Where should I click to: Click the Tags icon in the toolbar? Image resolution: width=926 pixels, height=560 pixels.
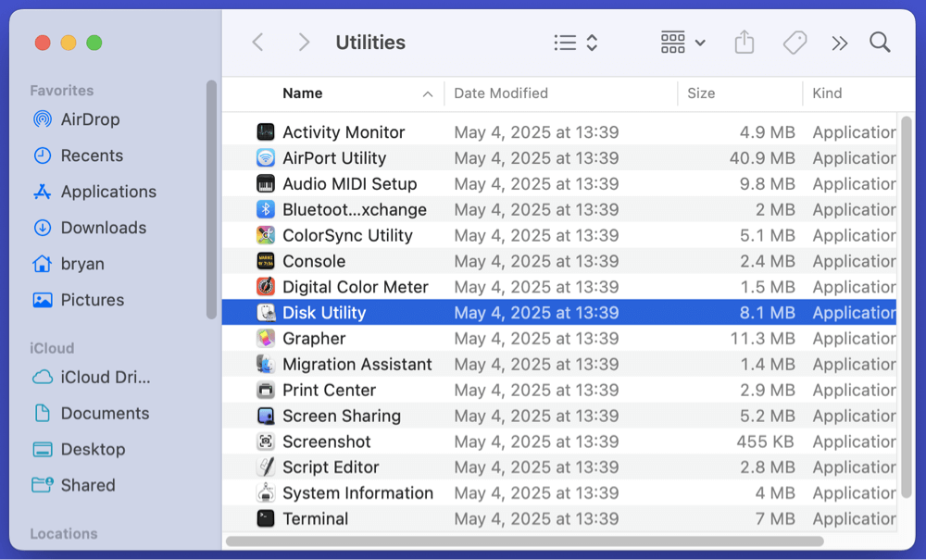point(794,42)
